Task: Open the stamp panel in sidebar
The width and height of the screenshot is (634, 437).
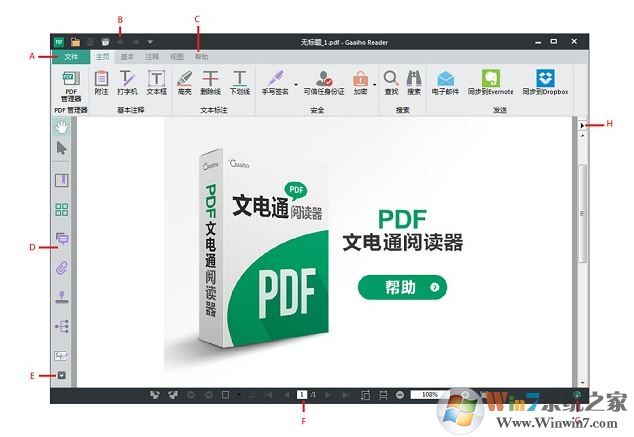Action: (61, 297)
